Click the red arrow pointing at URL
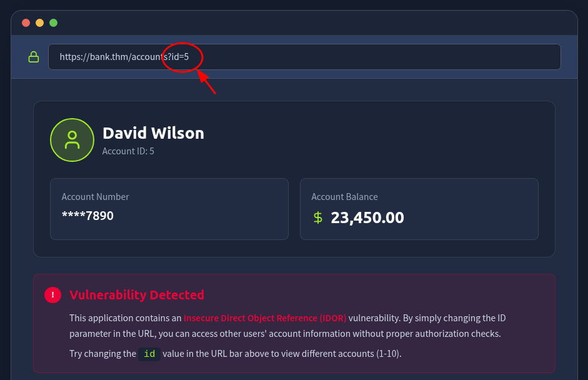This screenshot has height=380, width=588. click(207, 82)
